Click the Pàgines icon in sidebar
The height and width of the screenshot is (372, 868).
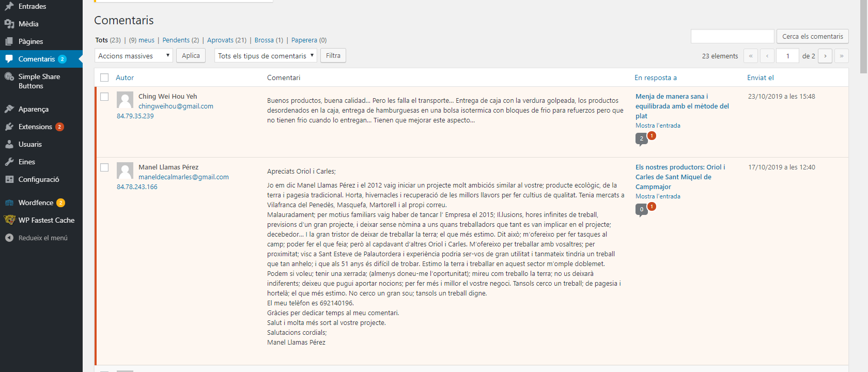[x=9, y=41]
